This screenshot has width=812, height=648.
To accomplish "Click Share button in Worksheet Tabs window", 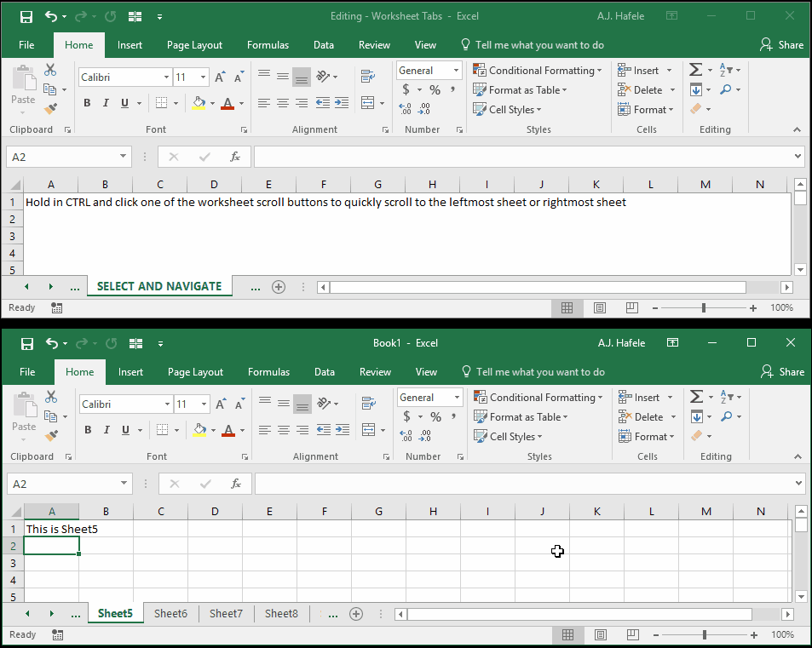I will pos(781,45).
